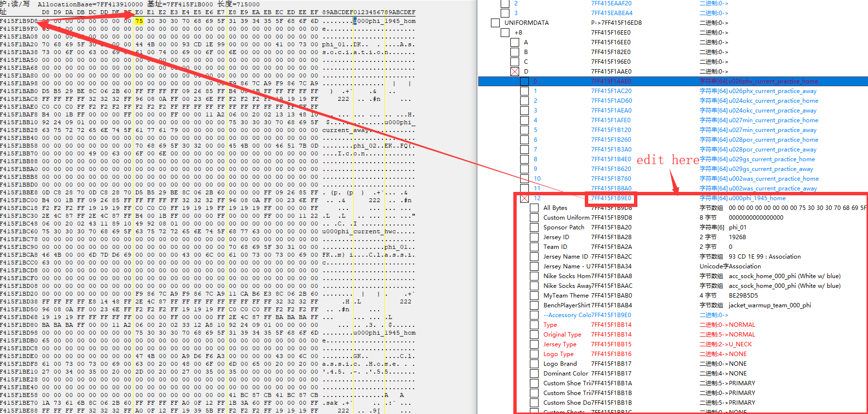This screenshot has width=868, height=414.
Task: Select the Team ID address 7FF415F1BA2A
Action: tap(611, 247)
